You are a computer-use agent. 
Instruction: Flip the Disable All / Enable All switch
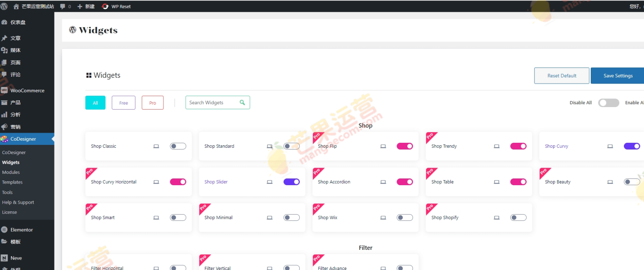tap(608, 102)
